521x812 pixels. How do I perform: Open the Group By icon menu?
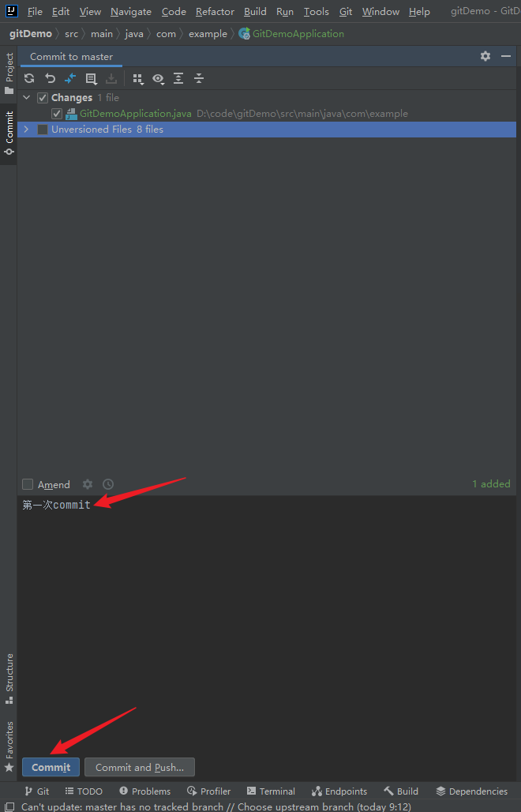coord(137,79)
